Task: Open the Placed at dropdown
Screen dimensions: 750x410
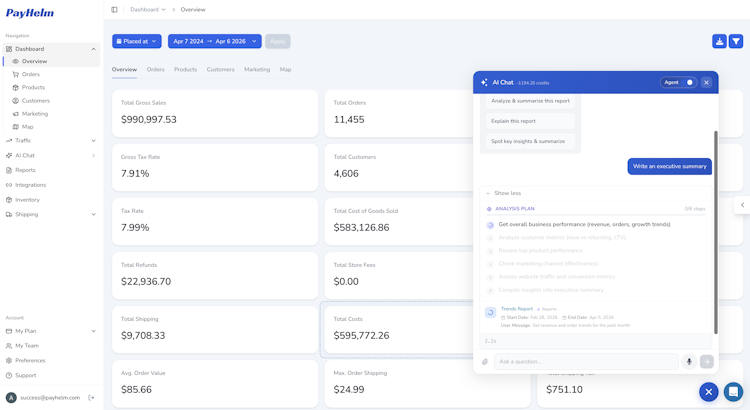Action: point(137,41)
